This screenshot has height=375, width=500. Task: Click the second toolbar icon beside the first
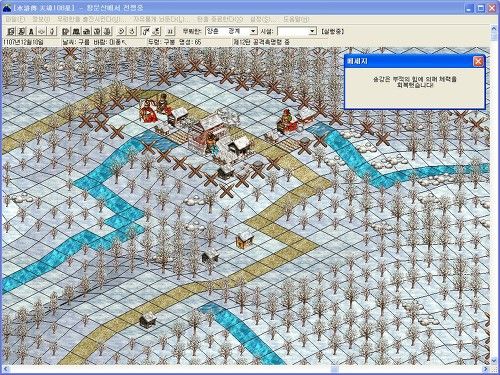21,31
